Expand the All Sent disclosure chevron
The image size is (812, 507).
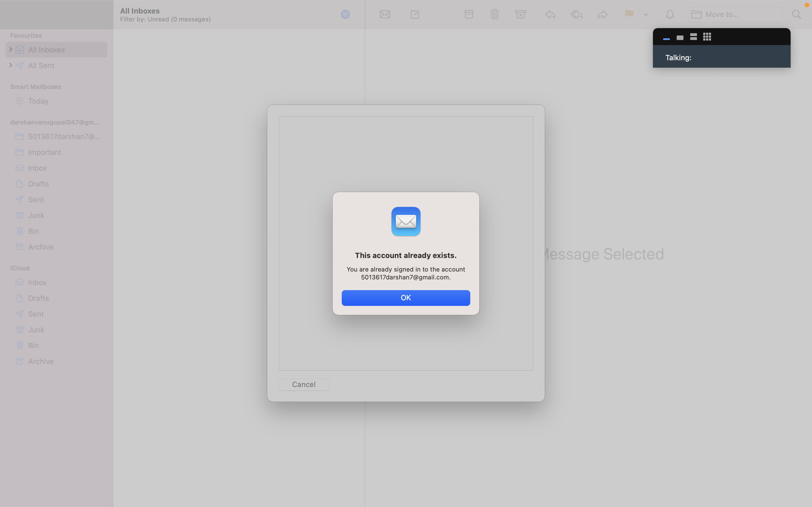point(11,65)
